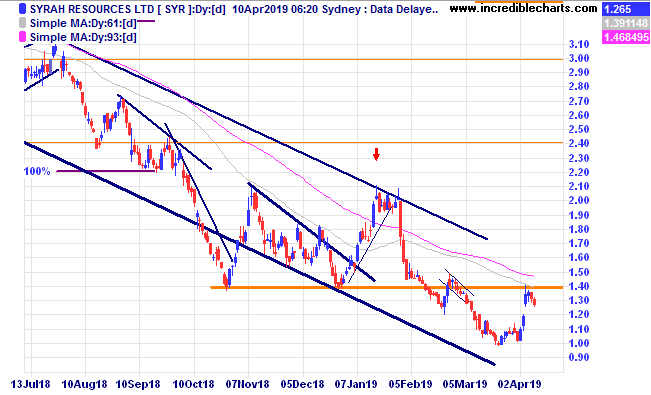
Task: Click the Simple MA:Dy:61 legend label
Action: click(x=83, y=23)
